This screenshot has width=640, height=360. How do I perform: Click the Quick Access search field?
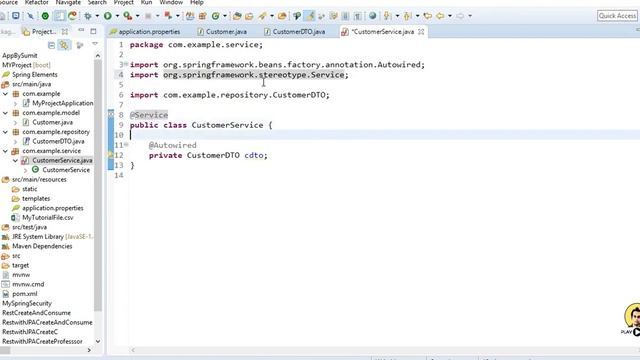click(617, 16)
